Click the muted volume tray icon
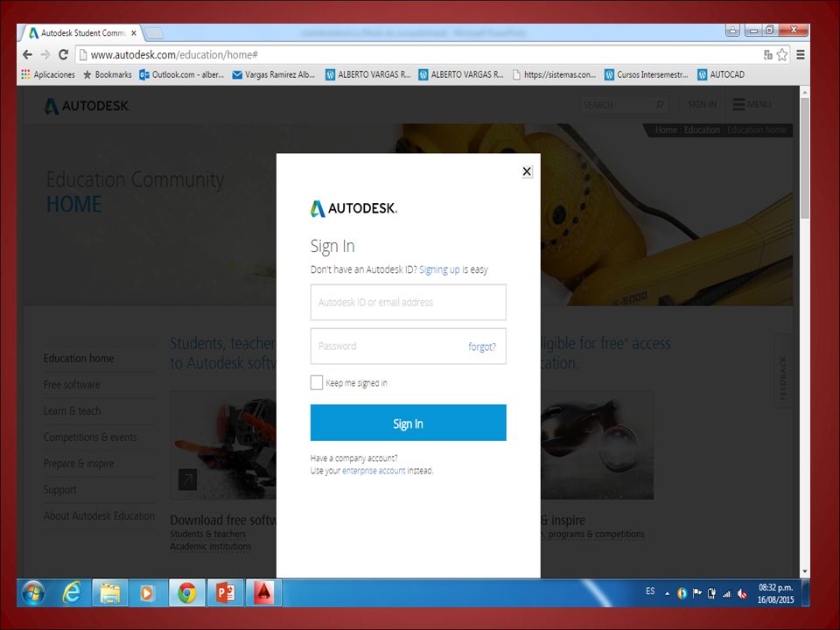 coord(743,593)
